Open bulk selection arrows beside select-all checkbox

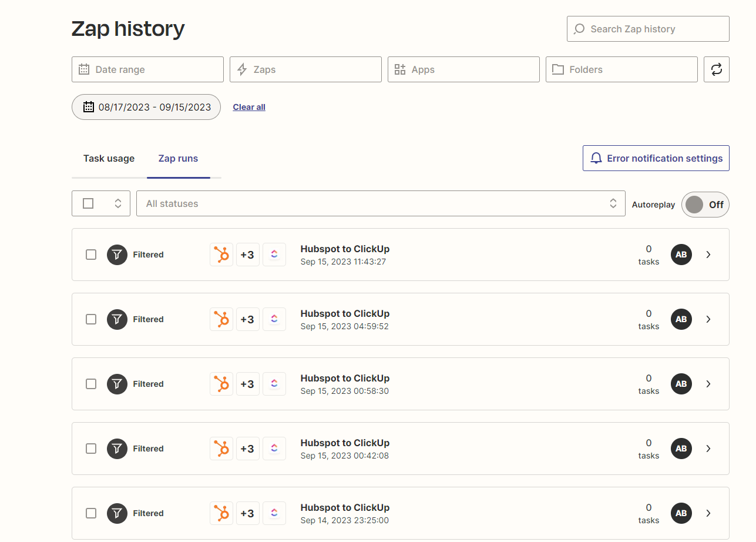pyautogui.click(x=118, y=203)
